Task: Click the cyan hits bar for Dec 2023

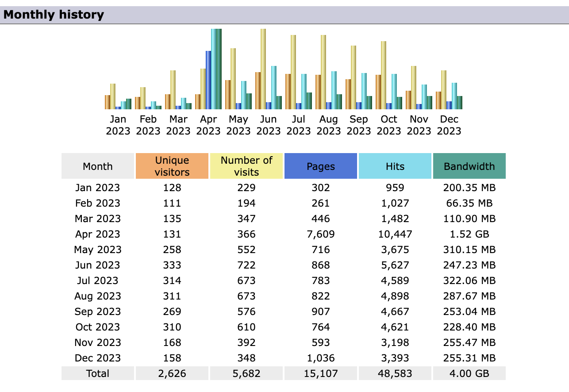Action: point(454,96)
